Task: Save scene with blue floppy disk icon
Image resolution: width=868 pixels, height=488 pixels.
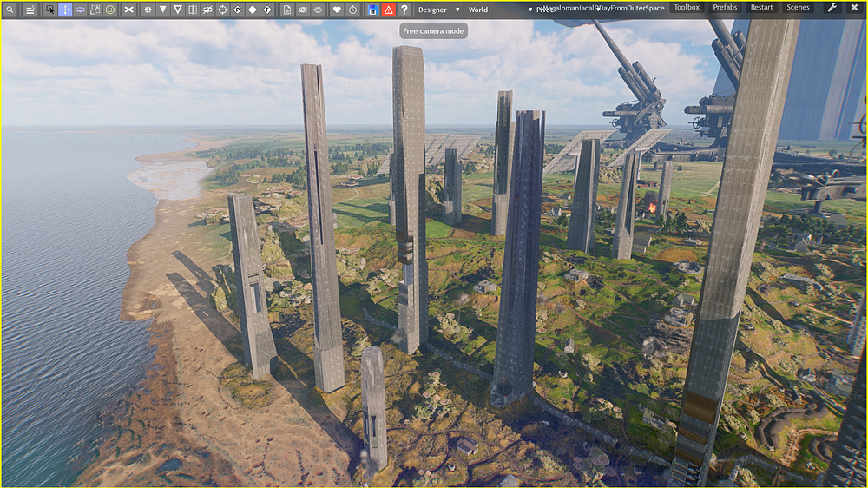Action: coord(372,10)
